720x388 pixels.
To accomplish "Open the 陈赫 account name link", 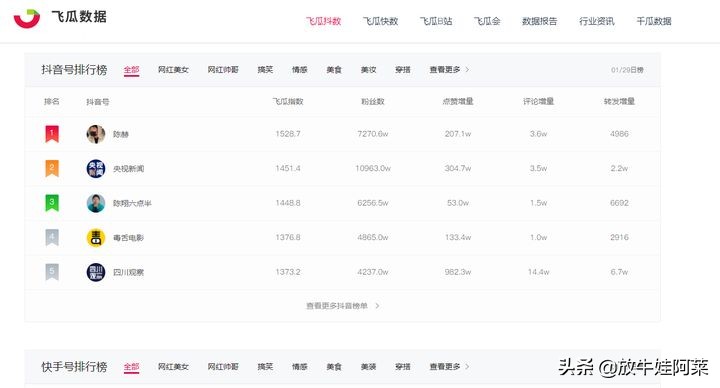I will pos(121,135).
